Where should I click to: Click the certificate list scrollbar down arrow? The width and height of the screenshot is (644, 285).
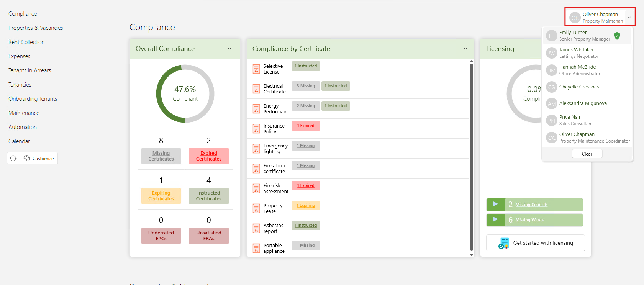point(472,254)
